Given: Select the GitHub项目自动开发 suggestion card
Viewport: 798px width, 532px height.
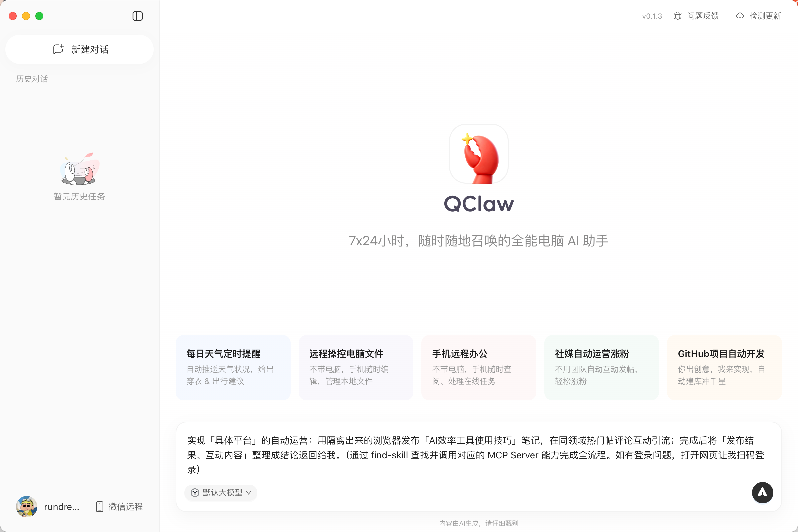Looking at the screenshot, I should click(724, 367).
